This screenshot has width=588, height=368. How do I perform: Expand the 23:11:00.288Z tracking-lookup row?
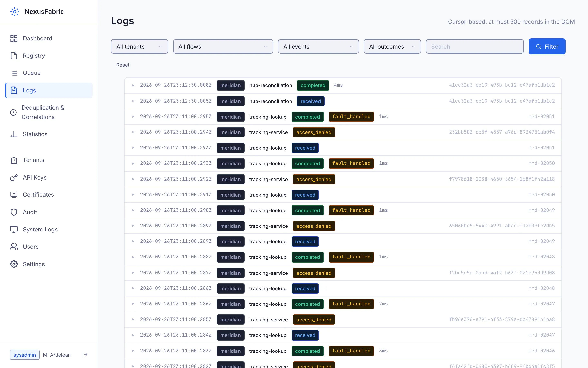tap(133, 257)
